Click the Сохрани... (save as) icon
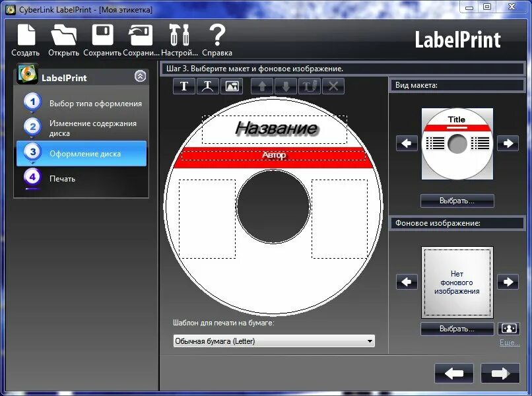Image resolution: width=532 pixels, height=396 pixels. [x=141, y=40]
